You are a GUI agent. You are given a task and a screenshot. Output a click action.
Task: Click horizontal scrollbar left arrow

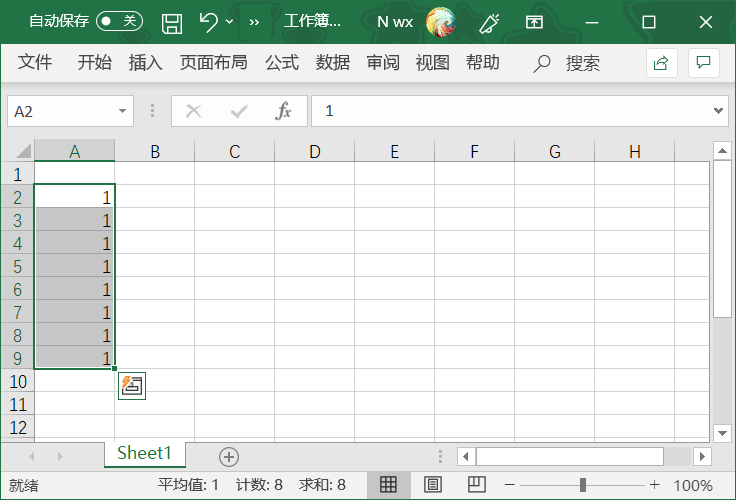coord(466,456)
